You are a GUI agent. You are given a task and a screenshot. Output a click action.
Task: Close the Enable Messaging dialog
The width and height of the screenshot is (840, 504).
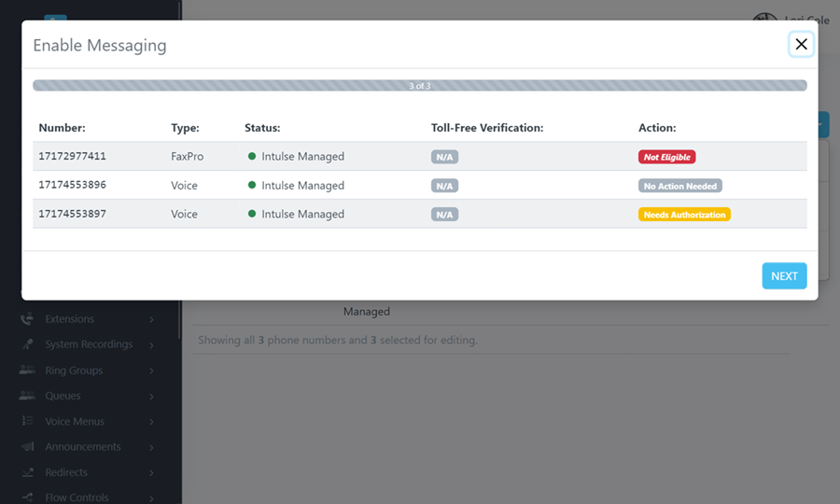pos(801,44)
